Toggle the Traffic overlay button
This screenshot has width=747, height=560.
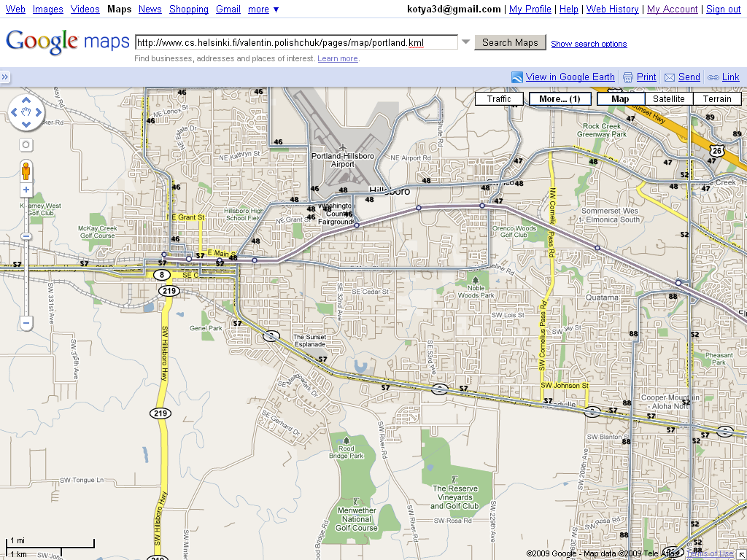pos(499,99)
